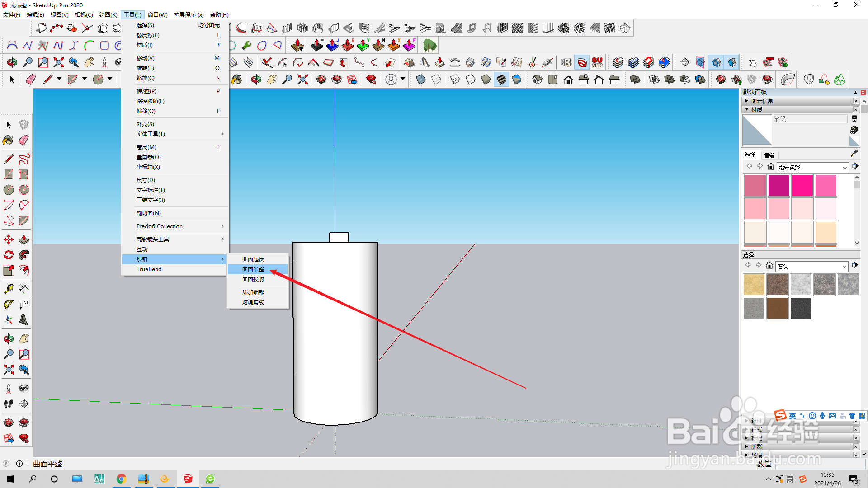This screenshot has height=488, width=868.
Task: Choose 曲面起伏 from sandbox submenu
Action: (x=258, y=259)
